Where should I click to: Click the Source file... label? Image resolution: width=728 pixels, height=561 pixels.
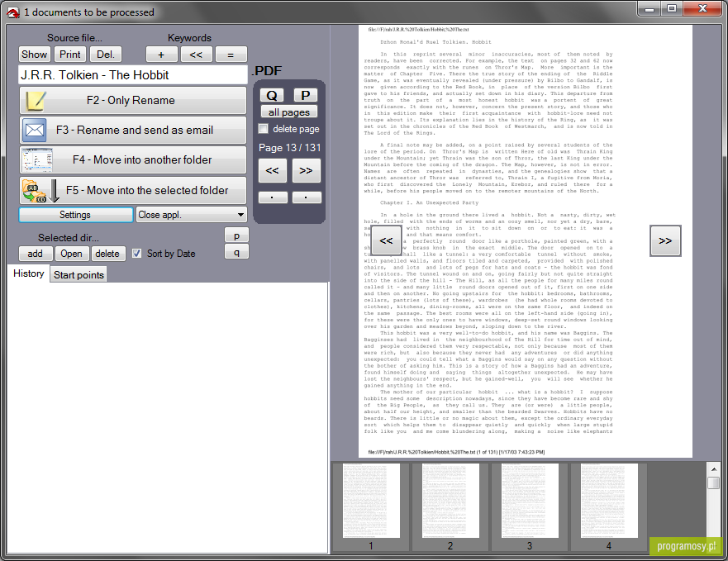(74, 38)
